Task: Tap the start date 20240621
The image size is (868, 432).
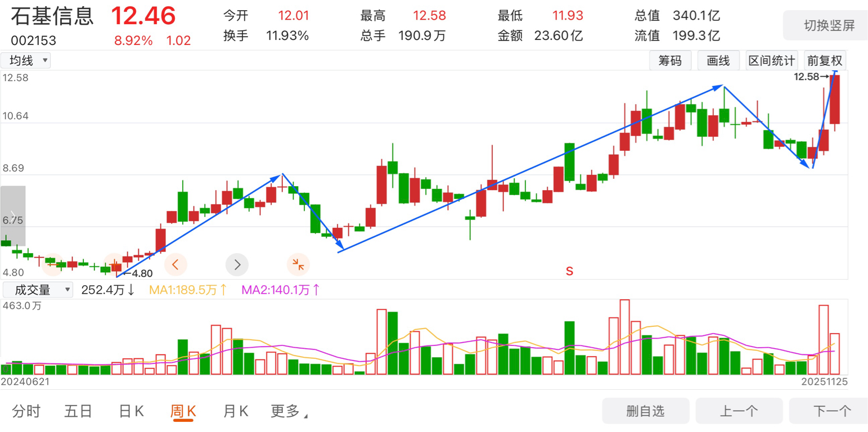Action: 25,381
